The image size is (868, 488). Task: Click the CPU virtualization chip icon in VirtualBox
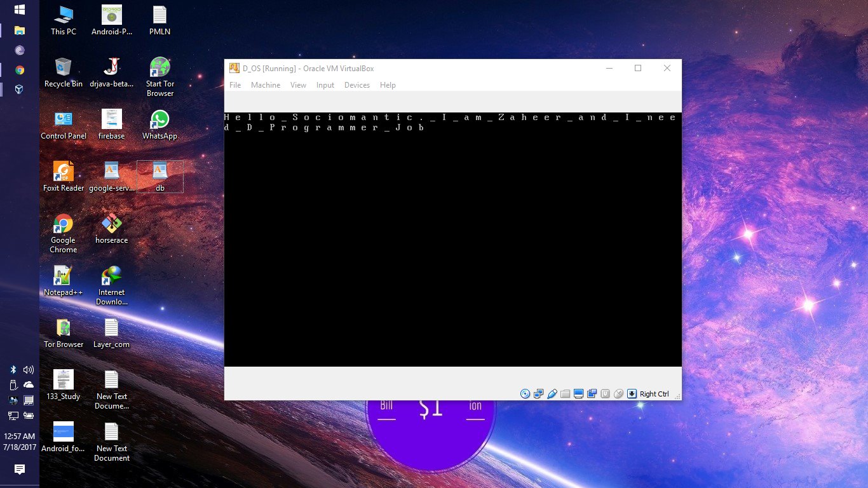pos(606,394)
